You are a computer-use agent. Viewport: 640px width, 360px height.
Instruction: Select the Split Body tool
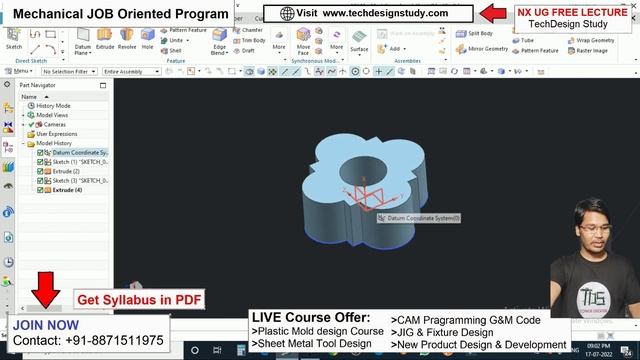(474, 33)
